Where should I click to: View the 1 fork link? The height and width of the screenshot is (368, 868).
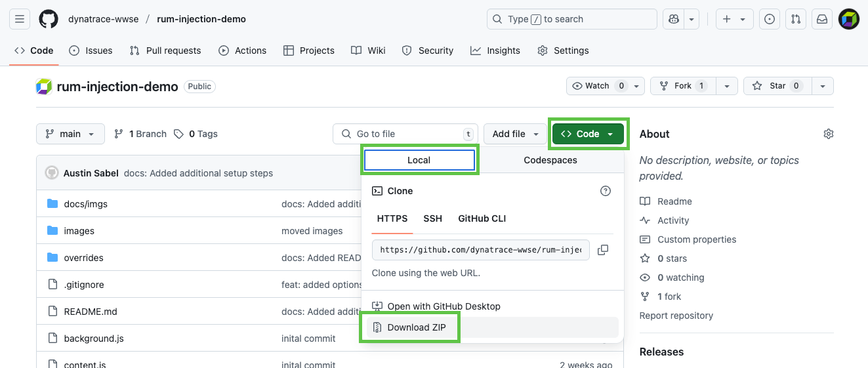tap(661, 296)
